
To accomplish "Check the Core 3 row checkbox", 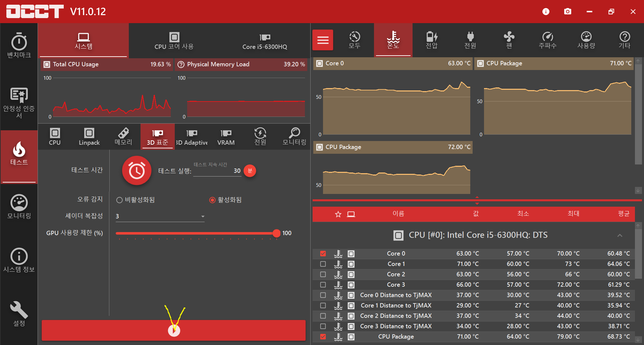I will (x=323, y=285).
